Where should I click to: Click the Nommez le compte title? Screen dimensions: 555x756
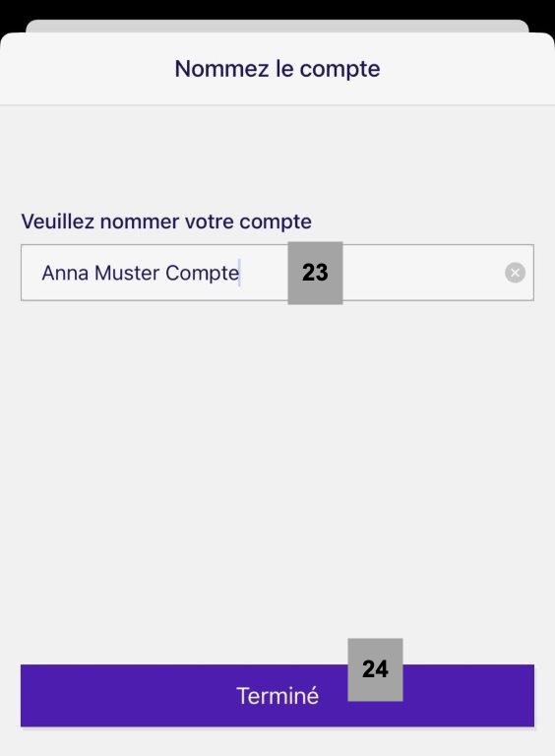(277, 69)
